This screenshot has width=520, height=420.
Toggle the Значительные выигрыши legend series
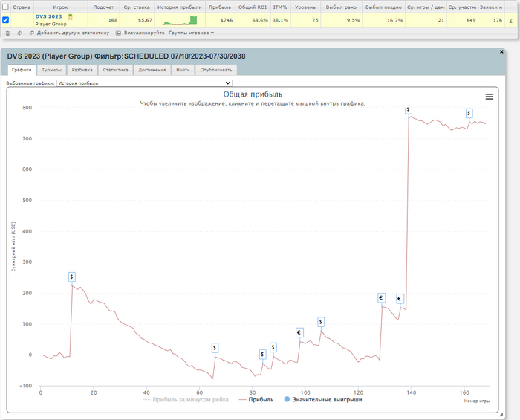click(x=323, y=400)
